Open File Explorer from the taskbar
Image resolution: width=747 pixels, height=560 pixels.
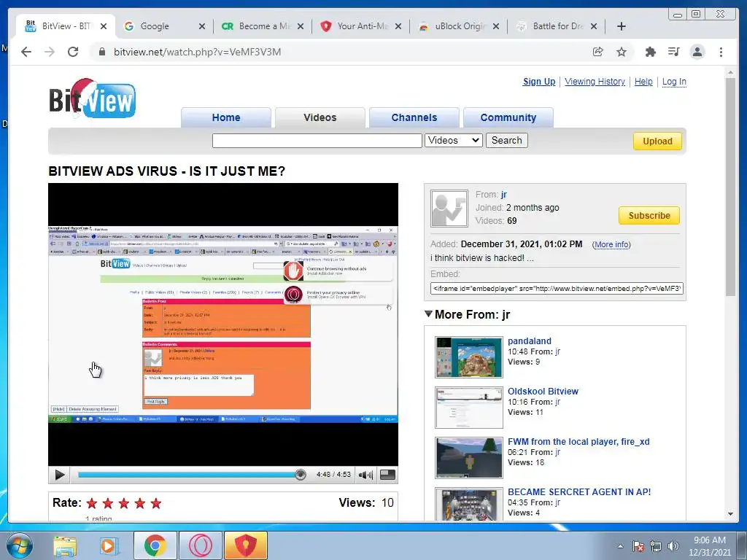65,545
